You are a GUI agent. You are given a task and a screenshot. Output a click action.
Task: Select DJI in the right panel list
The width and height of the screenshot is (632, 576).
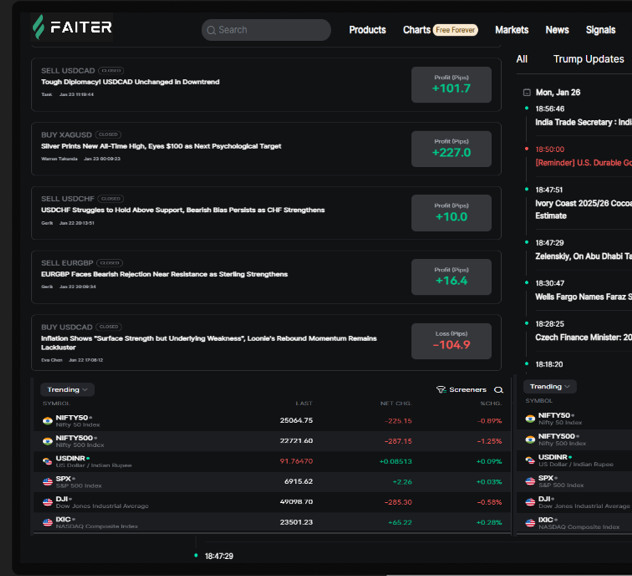(574, 502)
